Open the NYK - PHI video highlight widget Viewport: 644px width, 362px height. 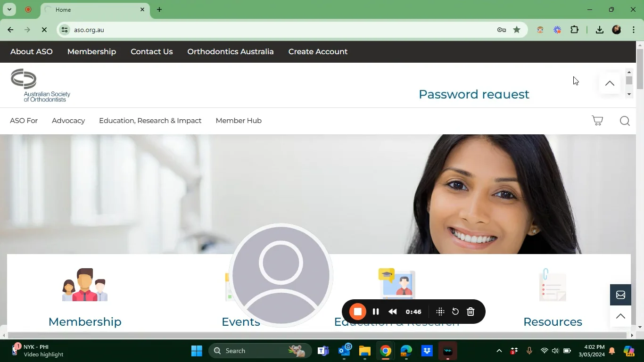point(38,351)
